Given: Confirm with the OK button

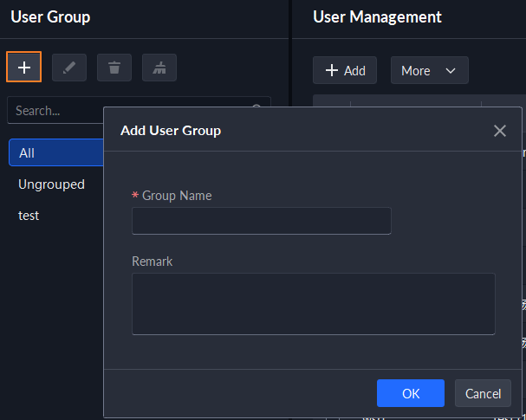Looking at the screenshot, I should (410, 393).
